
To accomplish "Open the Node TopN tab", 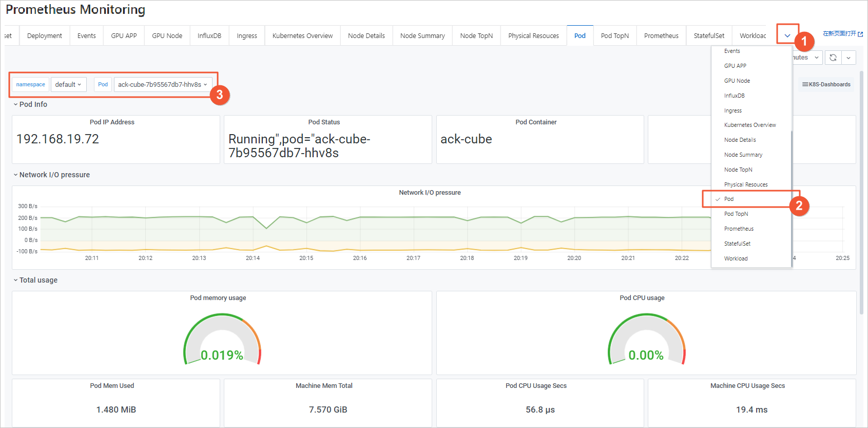I will 476,35.
